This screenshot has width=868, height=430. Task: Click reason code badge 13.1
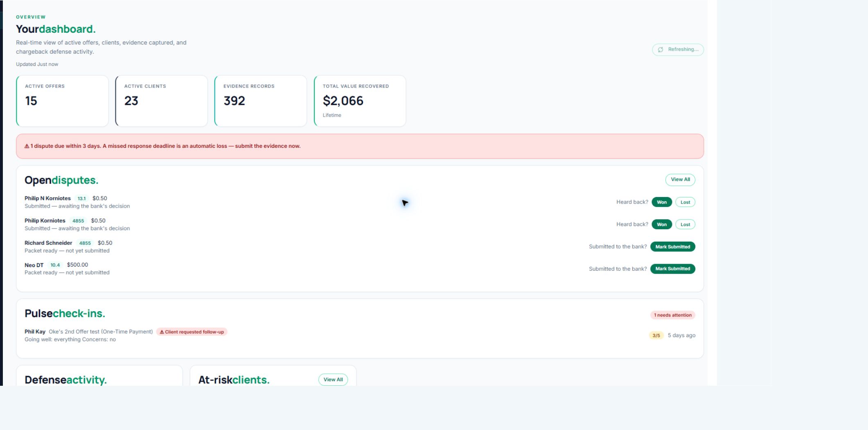coord(81,199)
